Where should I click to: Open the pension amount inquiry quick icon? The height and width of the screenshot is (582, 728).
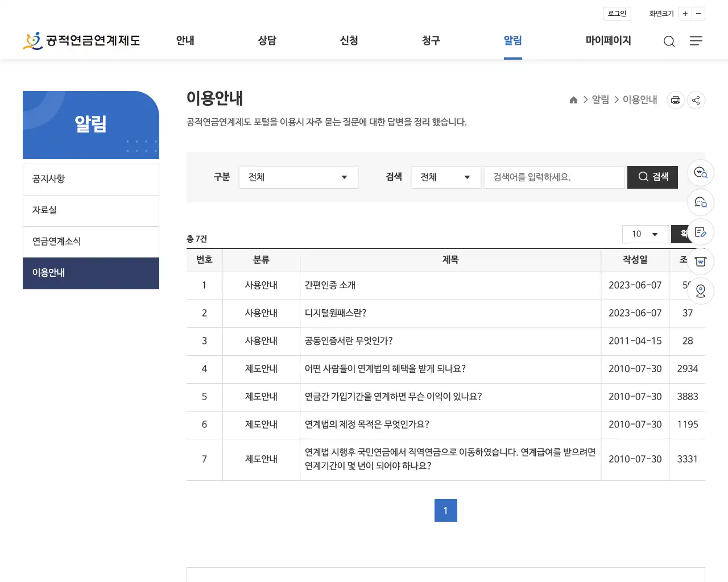[700, 173]
